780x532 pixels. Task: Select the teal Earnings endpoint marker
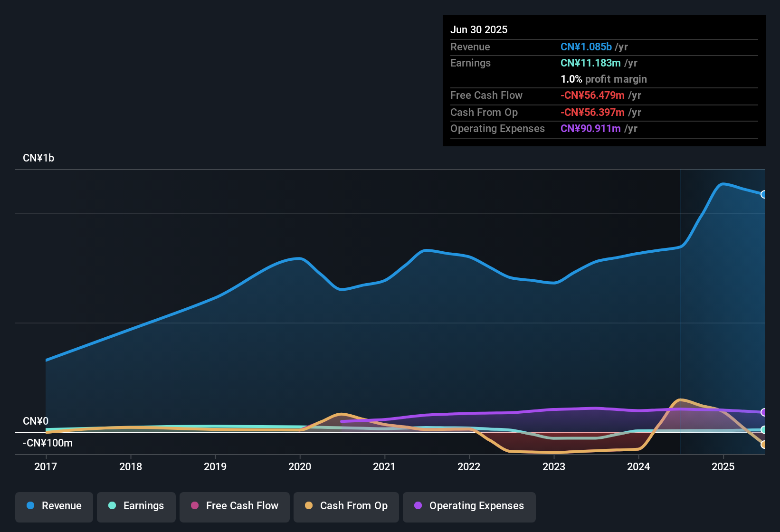764,430
